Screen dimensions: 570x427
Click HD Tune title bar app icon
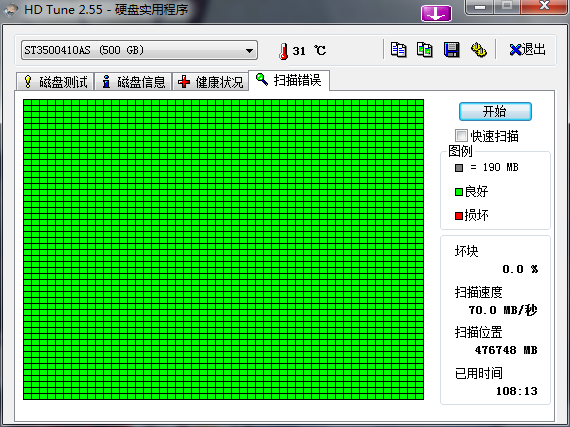pyautogui.click(x=11, y=9)
